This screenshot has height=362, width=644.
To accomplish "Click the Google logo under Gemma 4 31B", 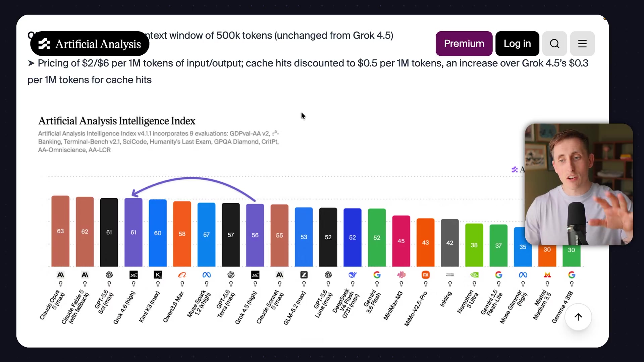I will (572, 275).
